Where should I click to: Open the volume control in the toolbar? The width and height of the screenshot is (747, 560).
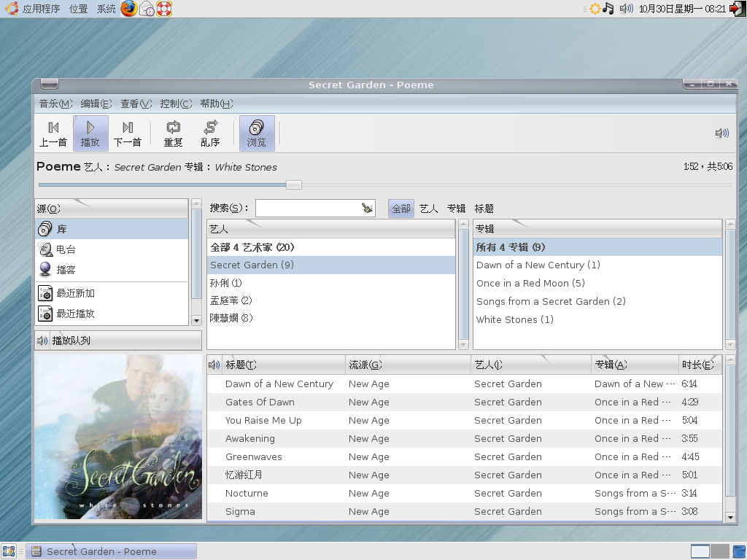pos(721,133)
